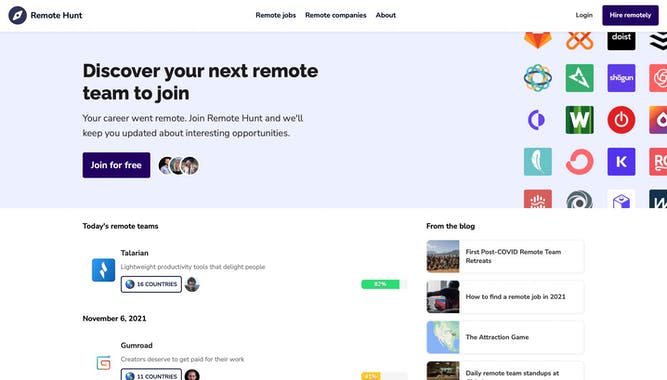667x380 pixels.
Task: Click member avatars beside Join for free
Action: (x=179, y=166)
